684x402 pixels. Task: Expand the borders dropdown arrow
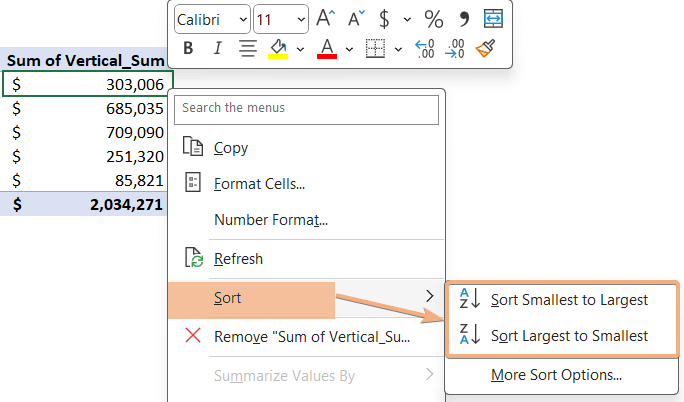coord(398,49)
